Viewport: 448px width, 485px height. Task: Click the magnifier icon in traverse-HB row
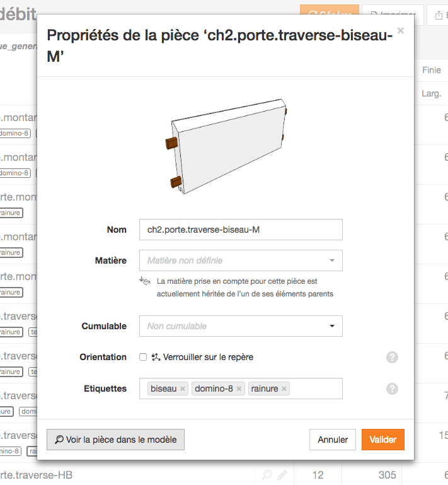(267, 474)
